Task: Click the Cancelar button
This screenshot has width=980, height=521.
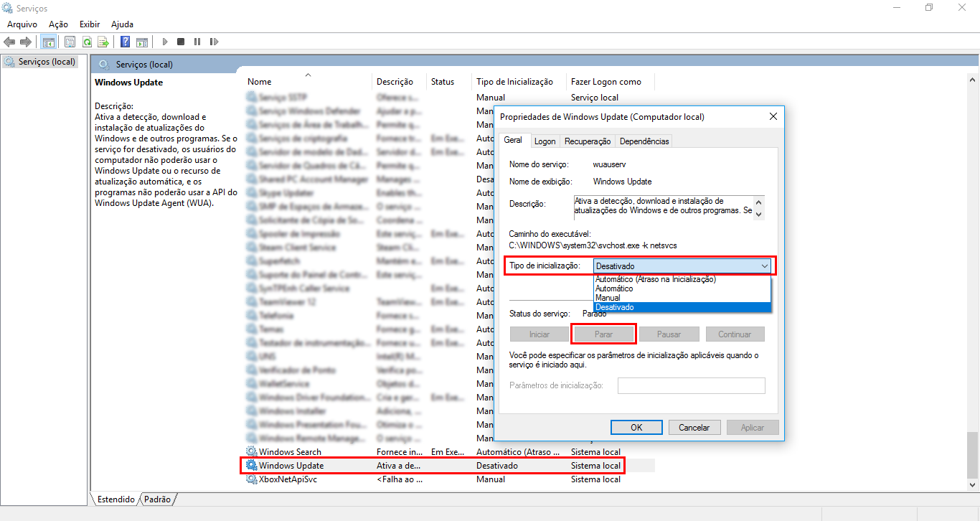Action: [x=694, y=427]
